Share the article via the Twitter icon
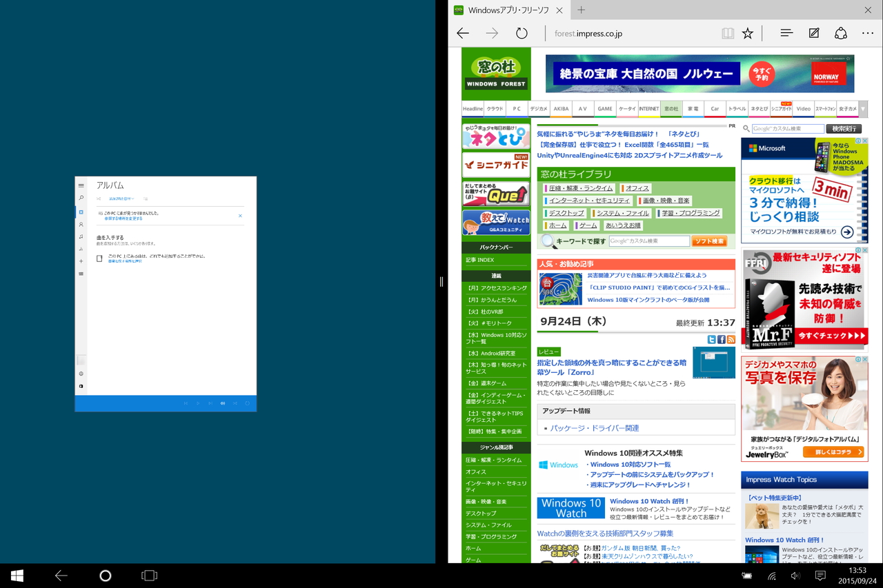Viewport: 883px width, 588px height. tap(711, 339)
